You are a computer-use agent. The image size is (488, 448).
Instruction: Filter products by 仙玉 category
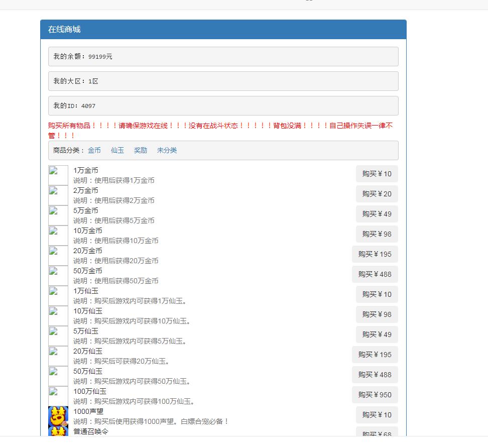117,150
